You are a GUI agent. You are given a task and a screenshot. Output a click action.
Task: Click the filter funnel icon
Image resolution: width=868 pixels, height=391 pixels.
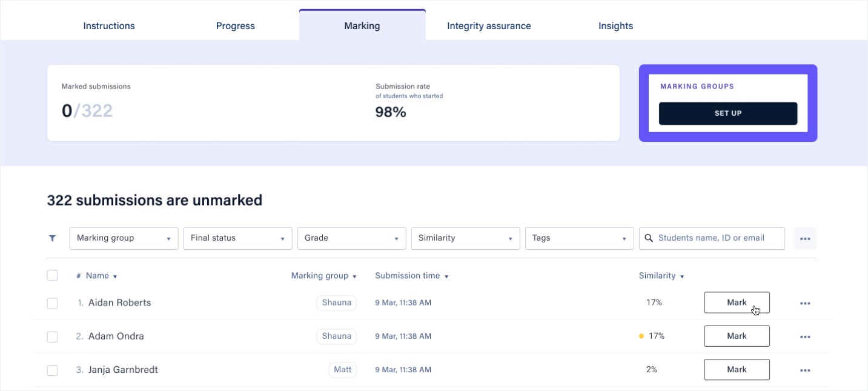52,238
